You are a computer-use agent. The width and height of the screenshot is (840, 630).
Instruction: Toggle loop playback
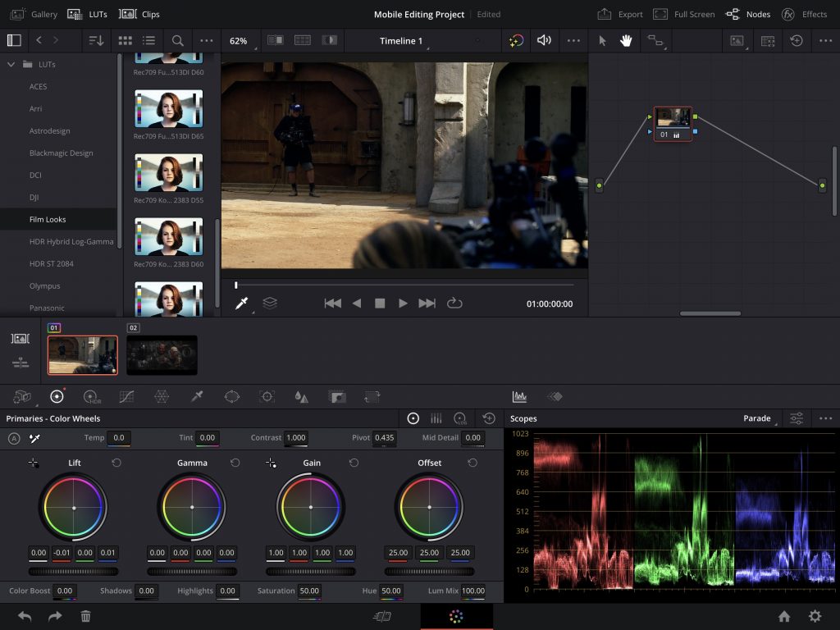[454, 304]
